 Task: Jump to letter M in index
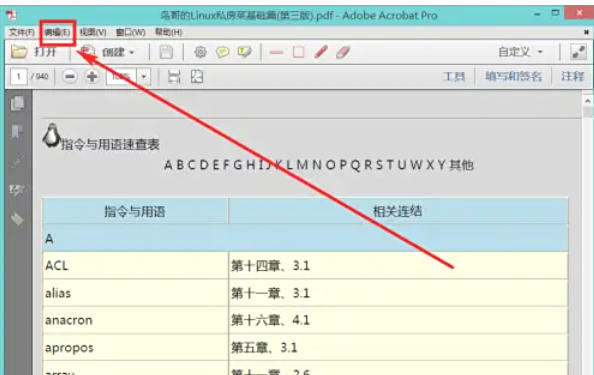302,165
